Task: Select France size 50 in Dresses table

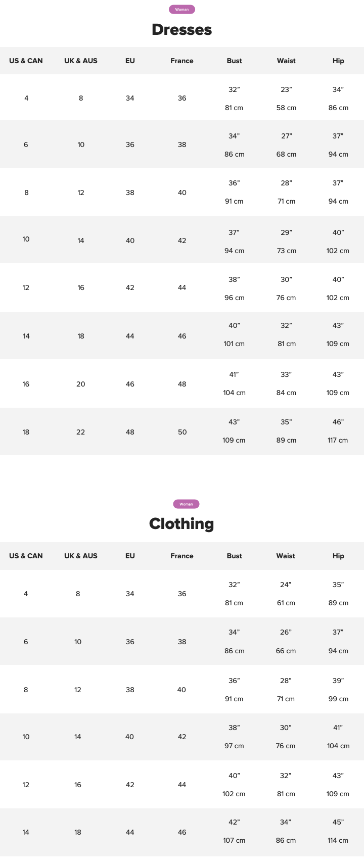Action: [x=183, y=432]
